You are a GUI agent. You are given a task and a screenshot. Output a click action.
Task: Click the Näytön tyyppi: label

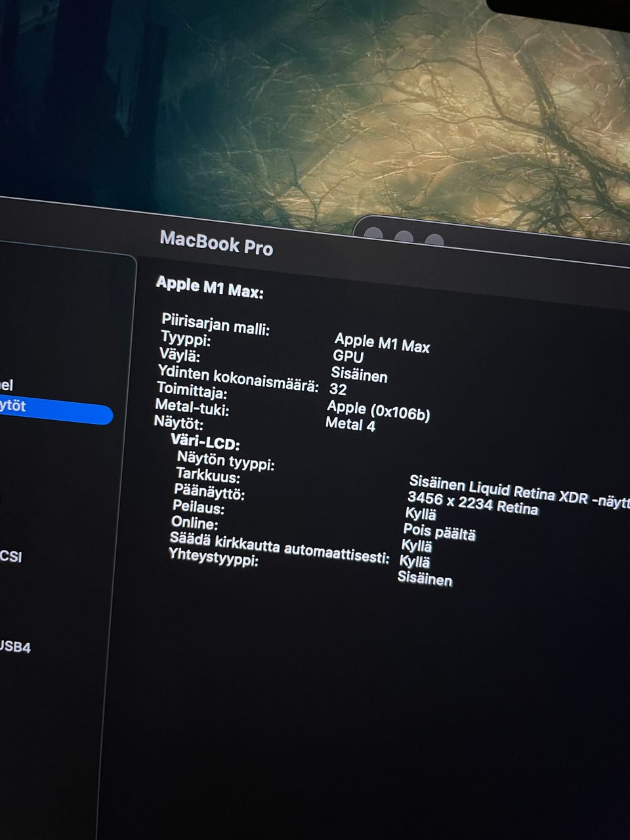coord(225,461)
